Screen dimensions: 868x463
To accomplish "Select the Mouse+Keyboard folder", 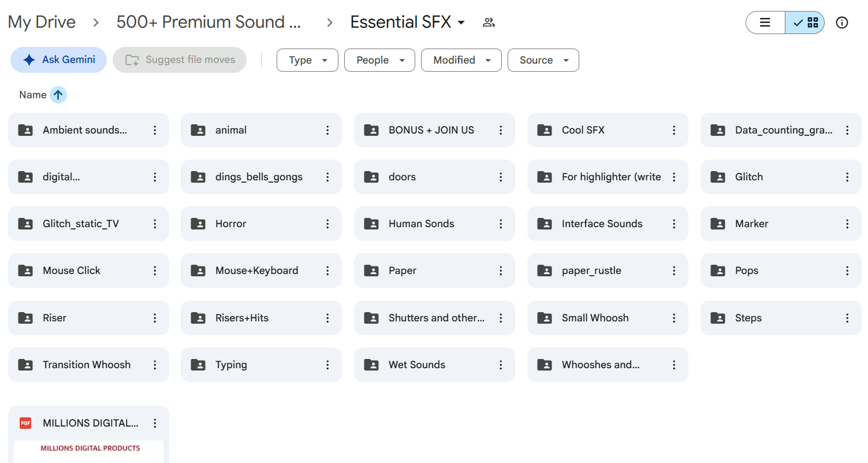I will coord(261,271).
